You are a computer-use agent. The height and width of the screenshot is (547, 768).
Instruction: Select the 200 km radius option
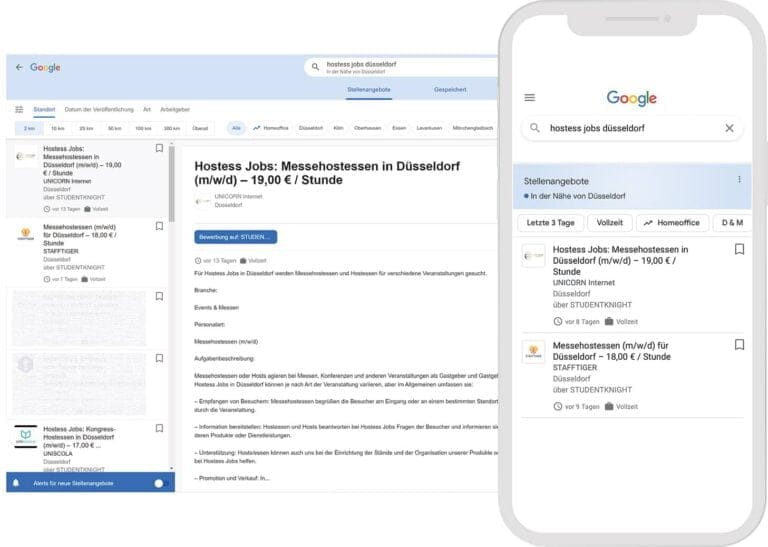tap(171, 128)
